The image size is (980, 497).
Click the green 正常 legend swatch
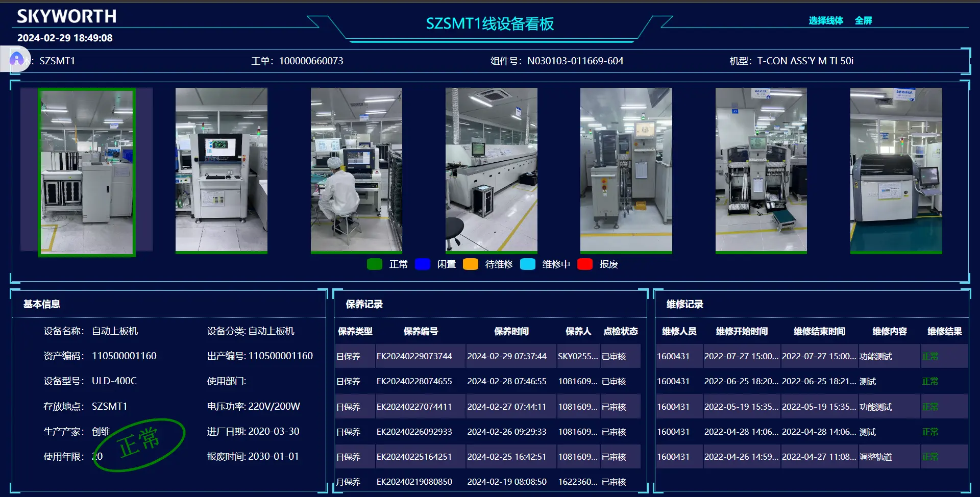tap(374, 264)
